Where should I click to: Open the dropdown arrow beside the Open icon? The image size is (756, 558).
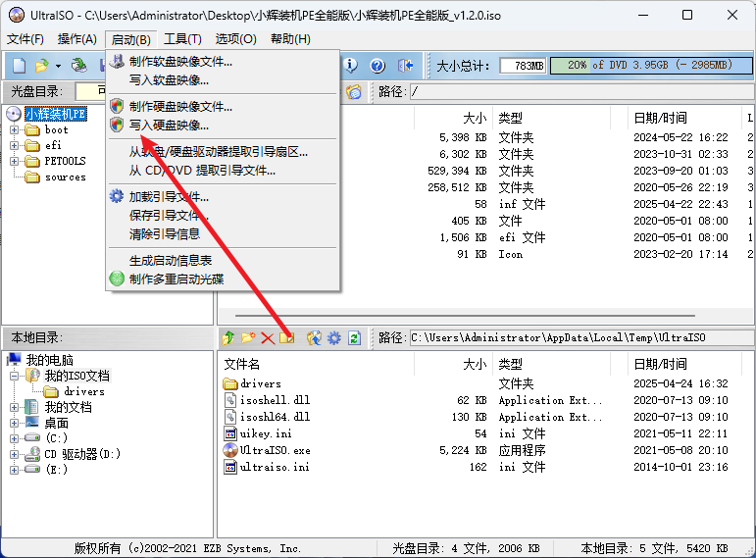point(58,66)
